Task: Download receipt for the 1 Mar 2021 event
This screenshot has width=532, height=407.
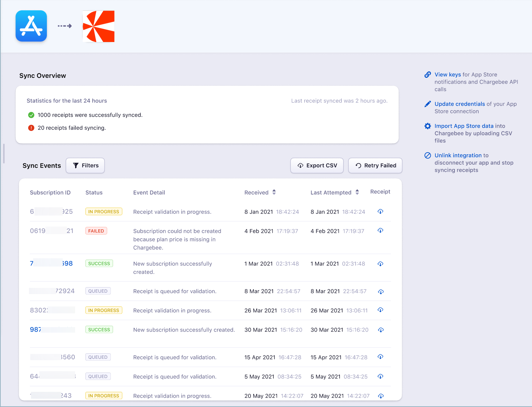Action: coord(380,264)
